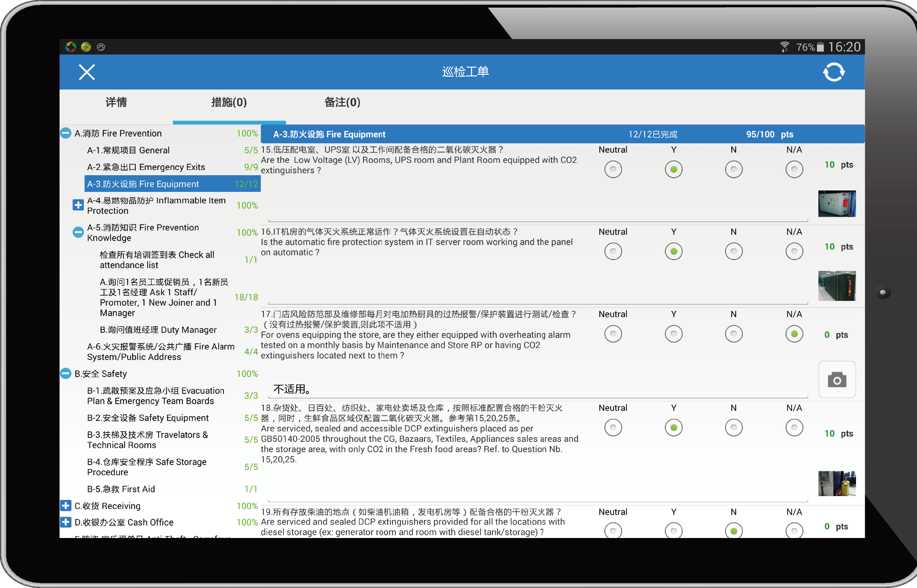Open the electrical panel photo of question 15
Screen dimensions: 917x588
pyautogui.click(x=837, y=203)
